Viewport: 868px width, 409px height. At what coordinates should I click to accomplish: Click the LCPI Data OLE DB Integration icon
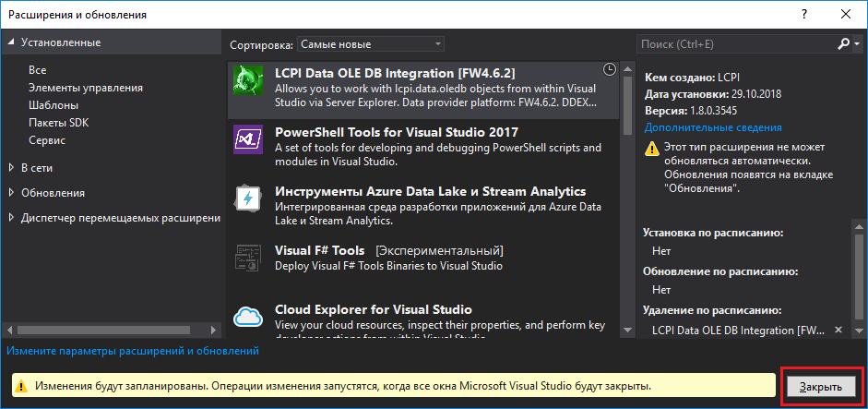pyautogui.click(x=248, y=80)
